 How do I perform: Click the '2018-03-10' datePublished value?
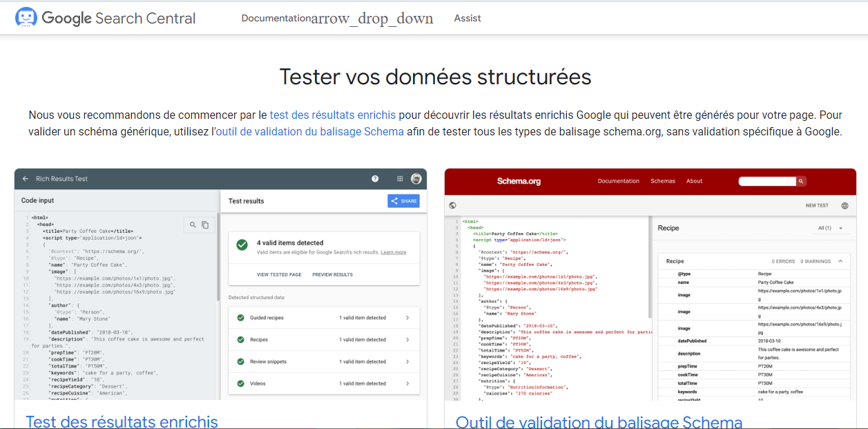769,341
